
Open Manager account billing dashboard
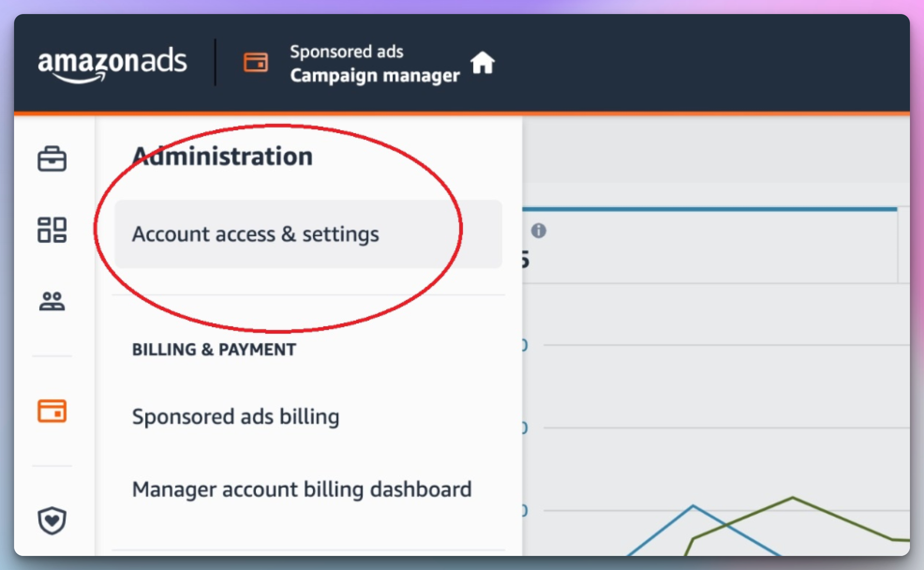pos(302,489)
